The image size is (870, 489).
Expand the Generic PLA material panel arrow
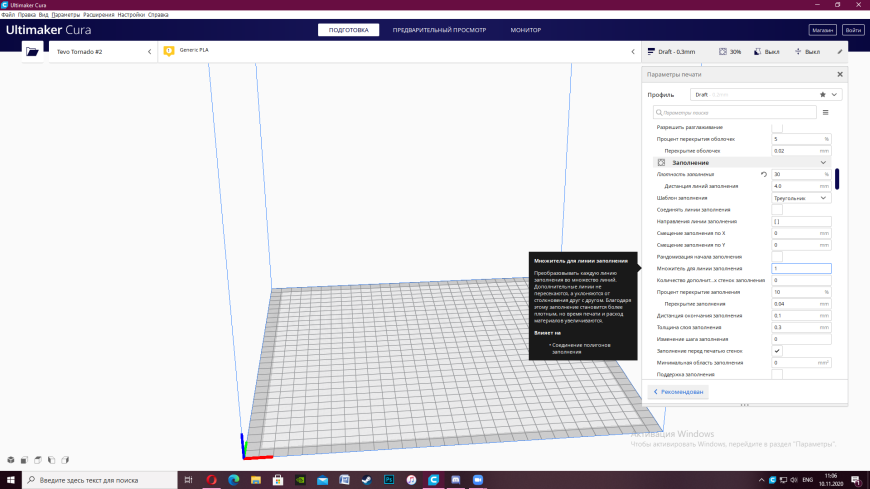[x=633, y=52]
